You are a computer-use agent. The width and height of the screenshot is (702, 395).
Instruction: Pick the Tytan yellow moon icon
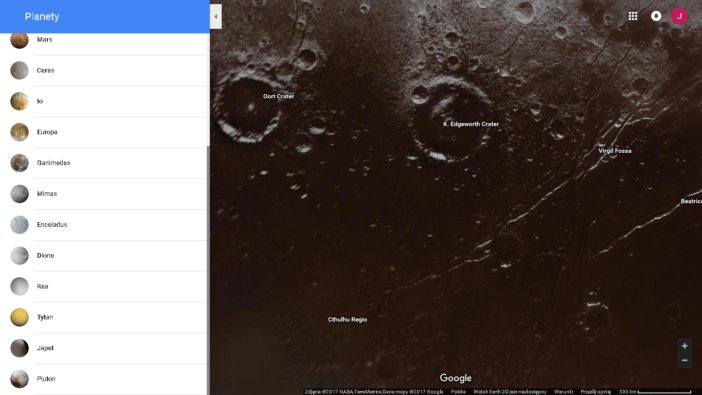click(x=19, y=317)
